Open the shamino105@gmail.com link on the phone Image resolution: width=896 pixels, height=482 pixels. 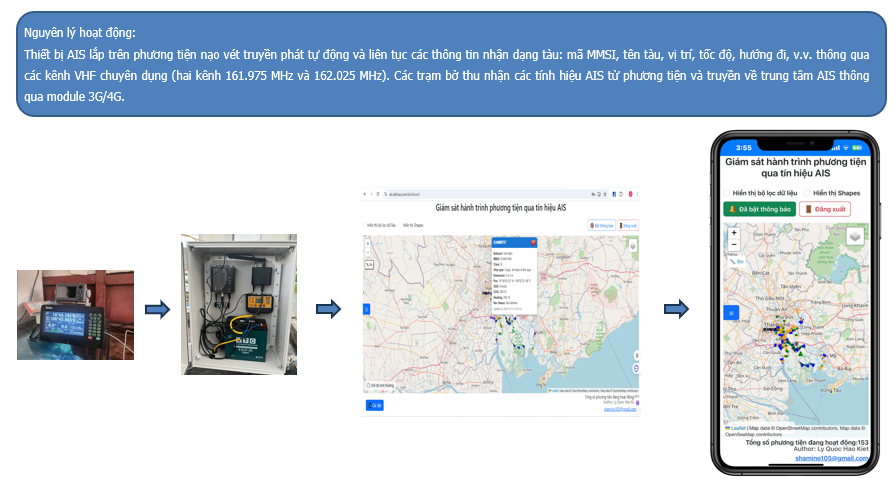[x=831, y=458]
